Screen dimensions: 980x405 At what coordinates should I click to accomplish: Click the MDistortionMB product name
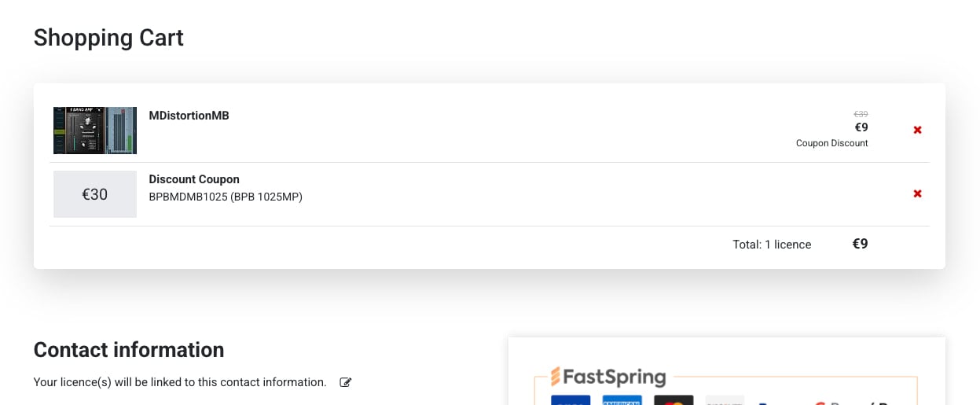click(x=189, y=116)
